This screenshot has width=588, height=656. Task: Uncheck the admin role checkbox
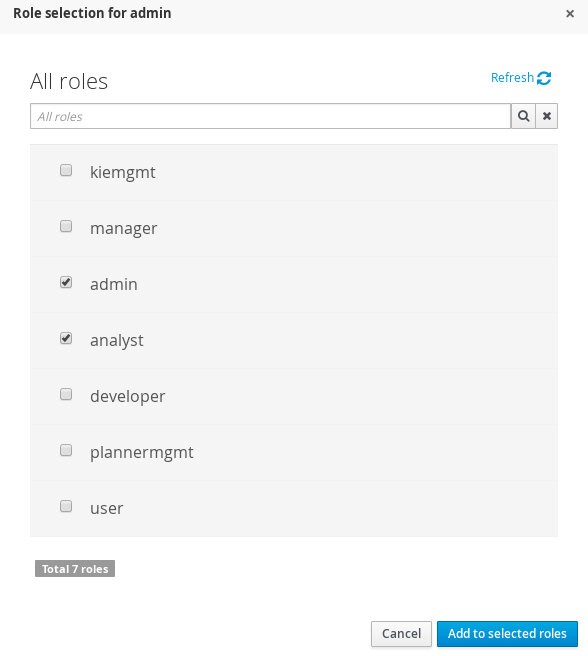click(x=66, y=282)
